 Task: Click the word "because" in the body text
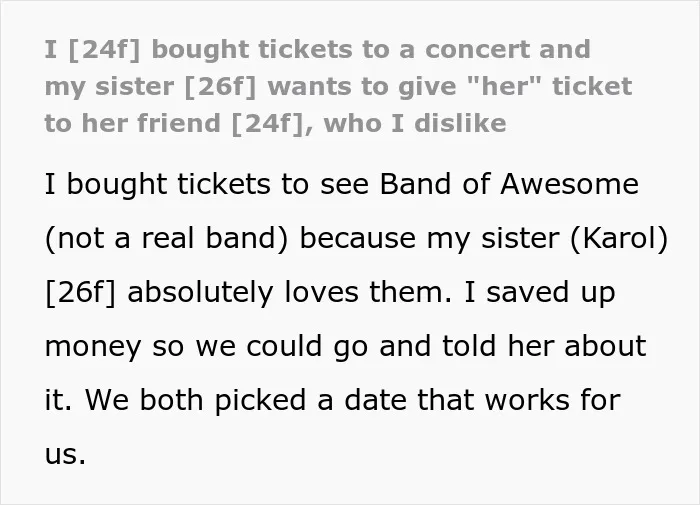tap(358, 238)
